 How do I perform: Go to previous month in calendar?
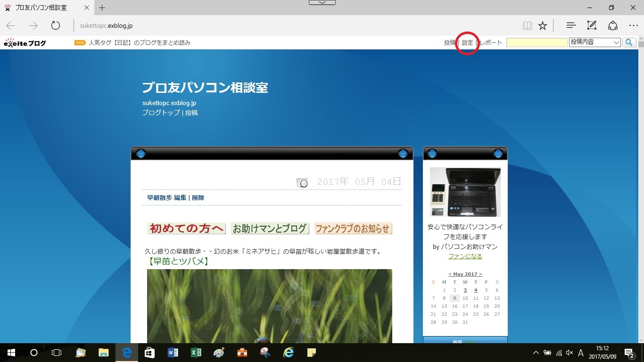pos(450,274)
